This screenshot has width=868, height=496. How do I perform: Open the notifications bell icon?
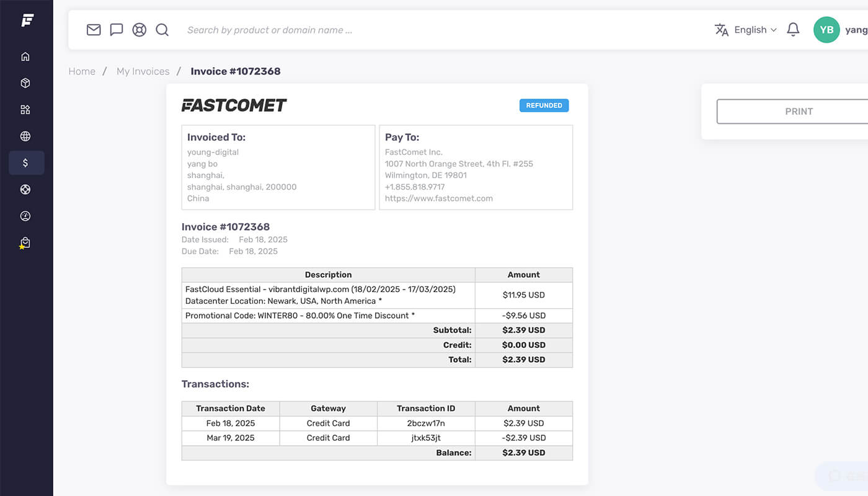click(793, 30)
